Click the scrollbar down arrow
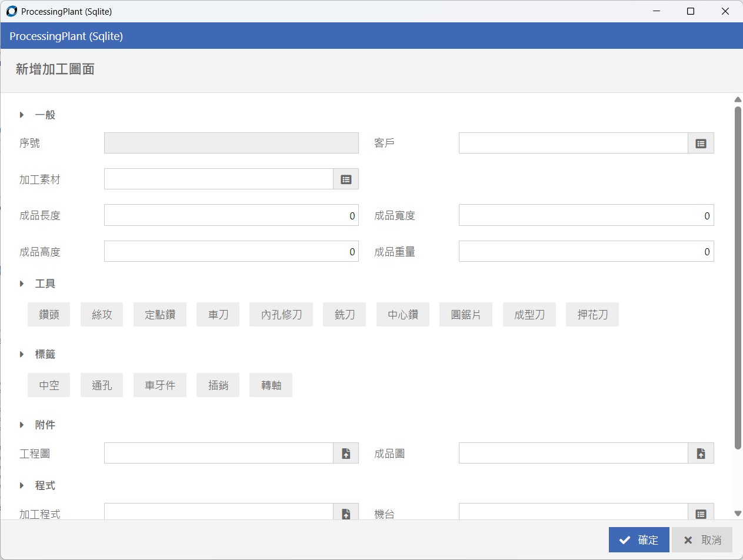This screenshot has height=560, width=743. pos(738,514)
